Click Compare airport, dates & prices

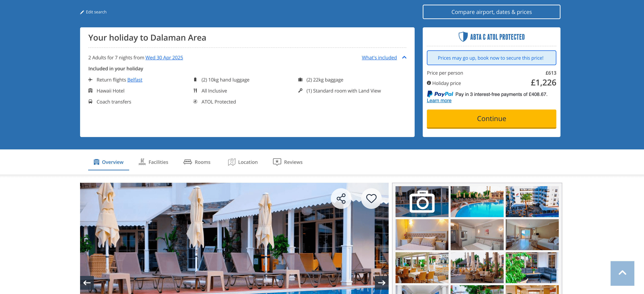pos(491,12)
